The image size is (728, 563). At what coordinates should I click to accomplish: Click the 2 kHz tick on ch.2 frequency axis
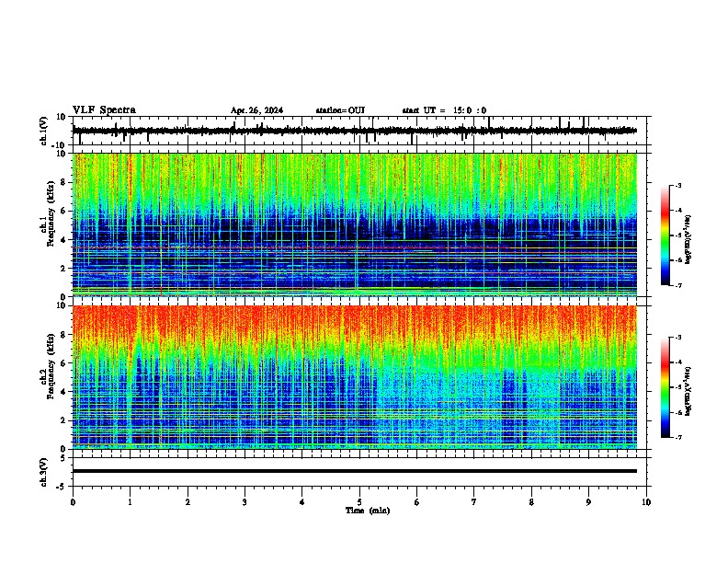tap(64, 420)
